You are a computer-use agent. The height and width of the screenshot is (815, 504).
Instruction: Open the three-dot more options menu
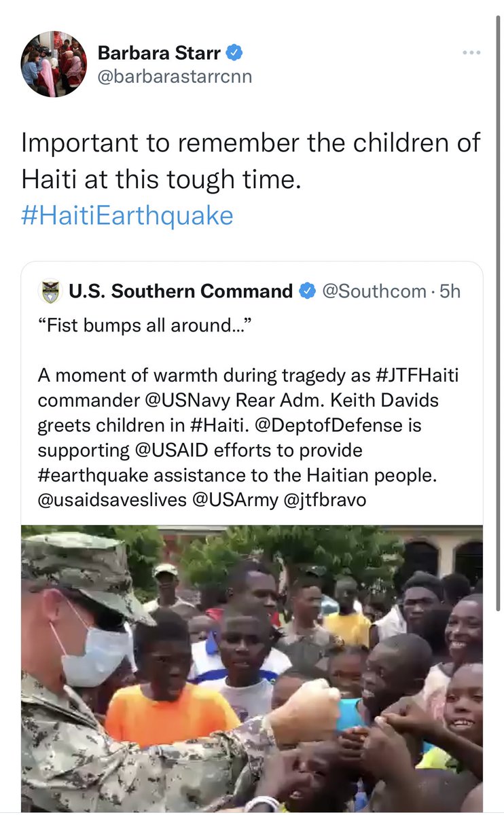pyautogui.click(x=471, y=53)
